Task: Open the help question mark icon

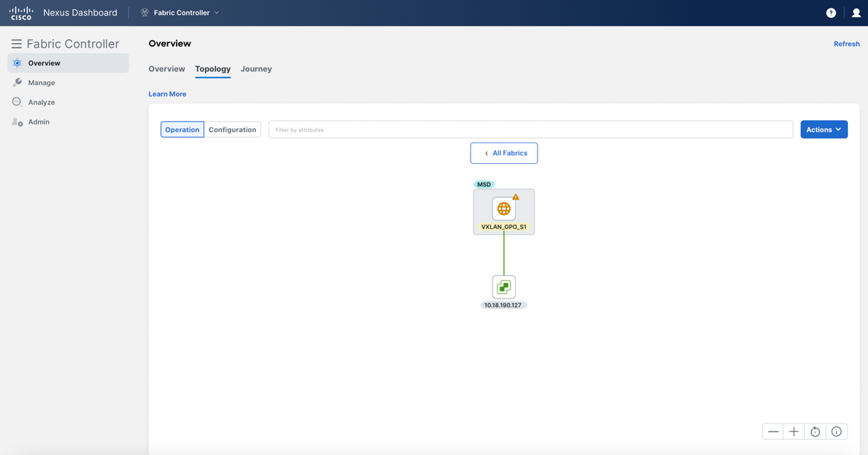Action: [831, 13]
